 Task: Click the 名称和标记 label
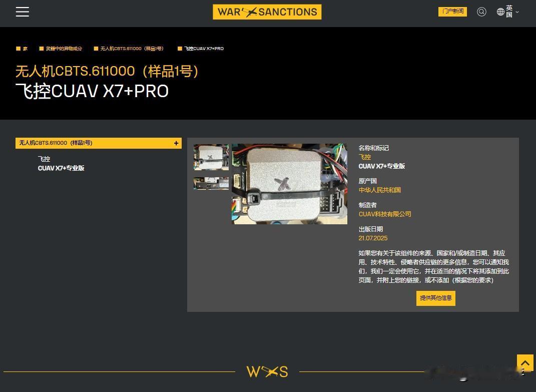[373, 148]
